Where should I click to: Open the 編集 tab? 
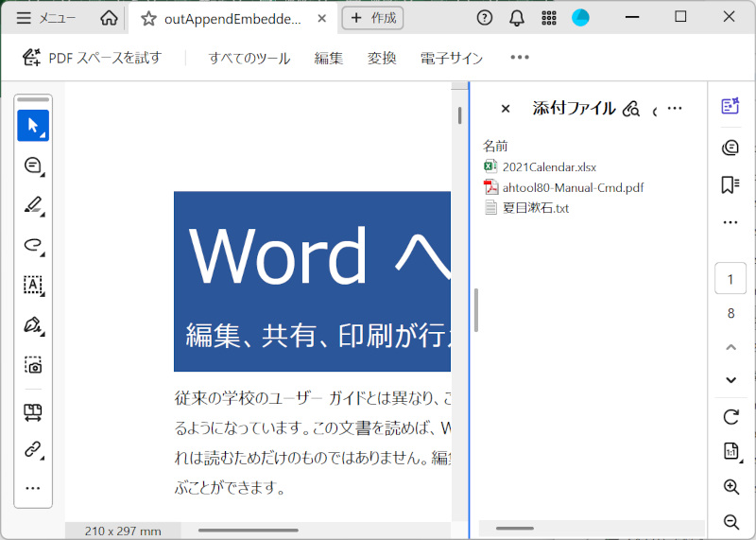(328, 59)
